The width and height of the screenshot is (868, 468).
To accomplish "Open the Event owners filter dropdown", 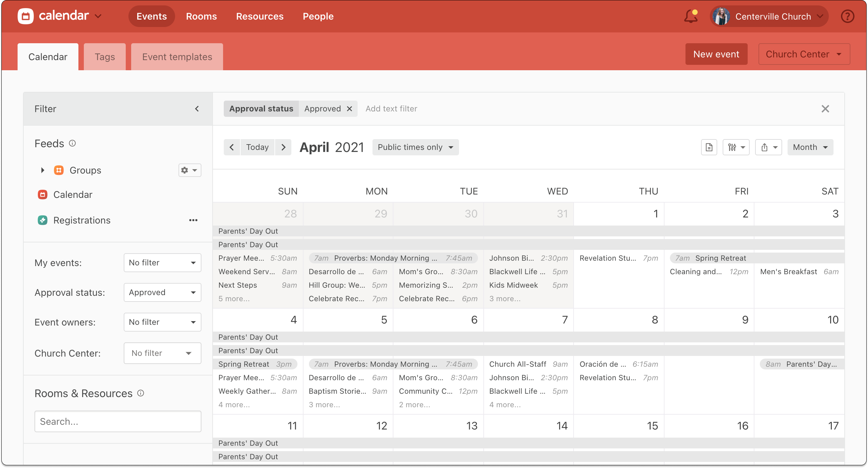I will 162,322.
